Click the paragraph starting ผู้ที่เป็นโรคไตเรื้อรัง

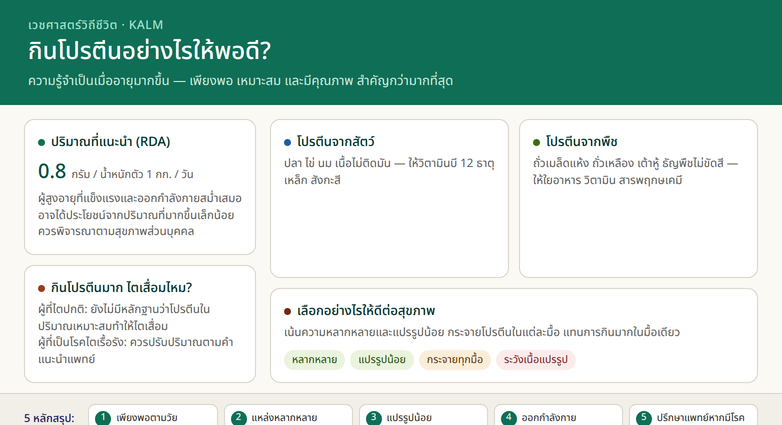(x=136, y=350)
